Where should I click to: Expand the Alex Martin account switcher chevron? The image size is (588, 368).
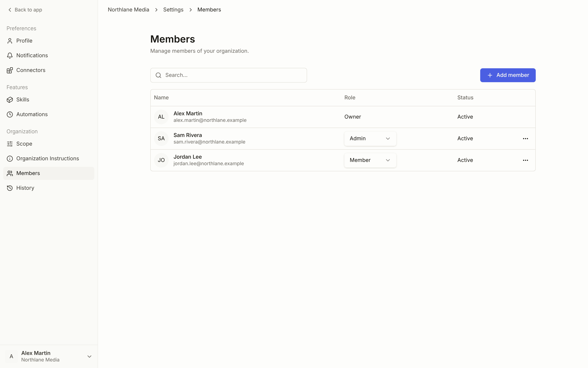pos(89,356)
